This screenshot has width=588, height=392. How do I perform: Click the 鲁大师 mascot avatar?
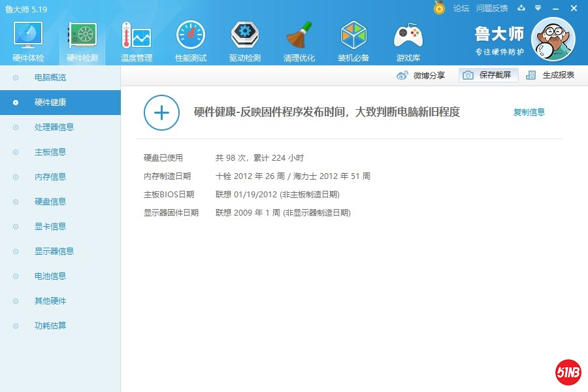tap(554, 39)
